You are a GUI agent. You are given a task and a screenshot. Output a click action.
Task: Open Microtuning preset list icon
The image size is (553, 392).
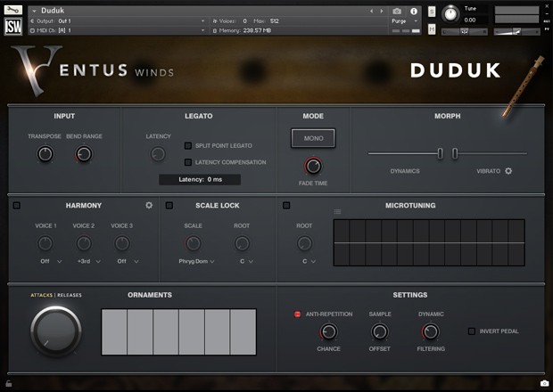(337, 212)
